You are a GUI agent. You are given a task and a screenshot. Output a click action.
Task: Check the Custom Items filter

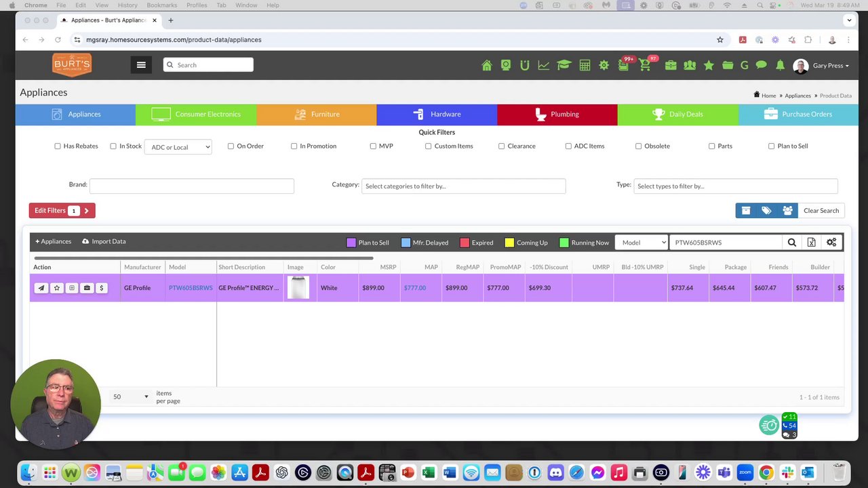click(428, 146)
